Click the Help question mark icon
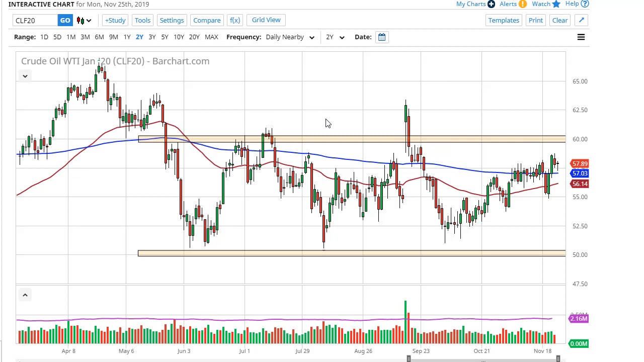The width and height of the screenshot is (644, 362). [585, 4]
